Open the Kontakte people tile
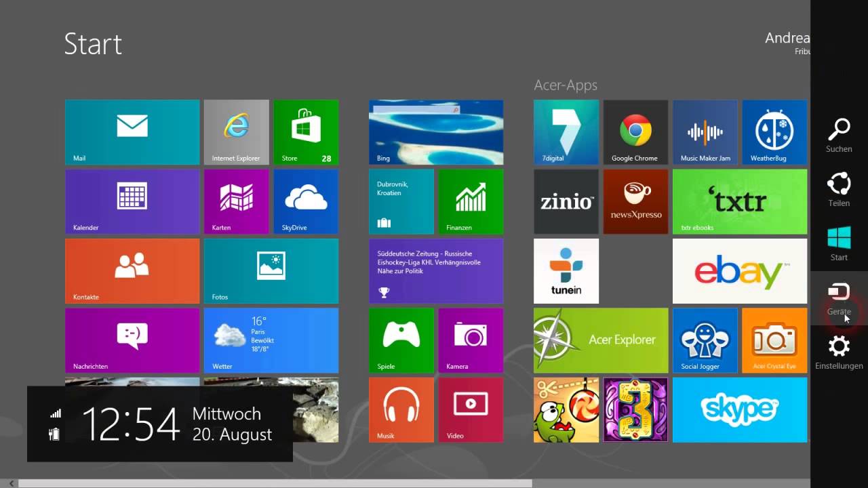This screenshot has height=488, width=868. [x=132, y=271]
